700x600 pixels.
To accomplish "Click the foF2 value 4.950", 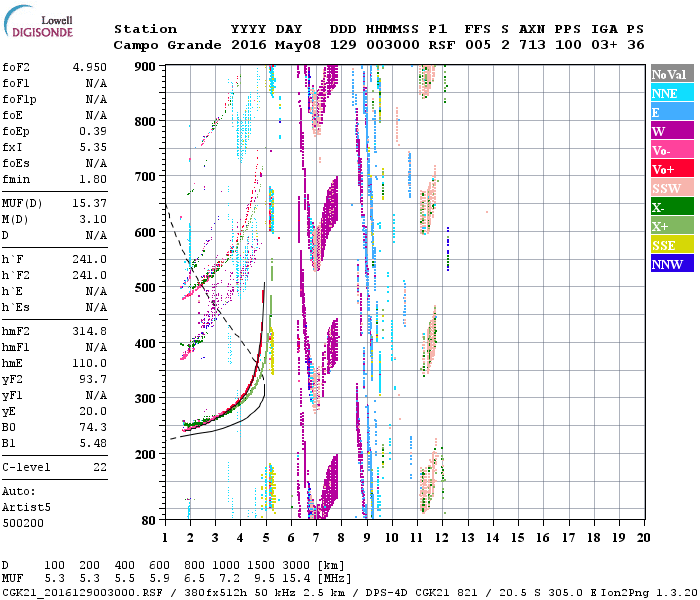I will click(x=90, y=67).
